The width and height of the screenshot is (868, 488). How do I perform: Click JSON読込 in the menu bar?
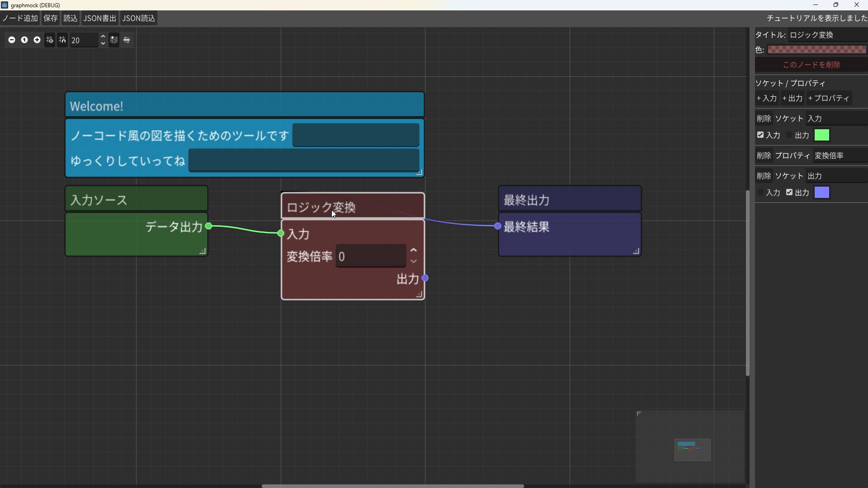(139, 19)
